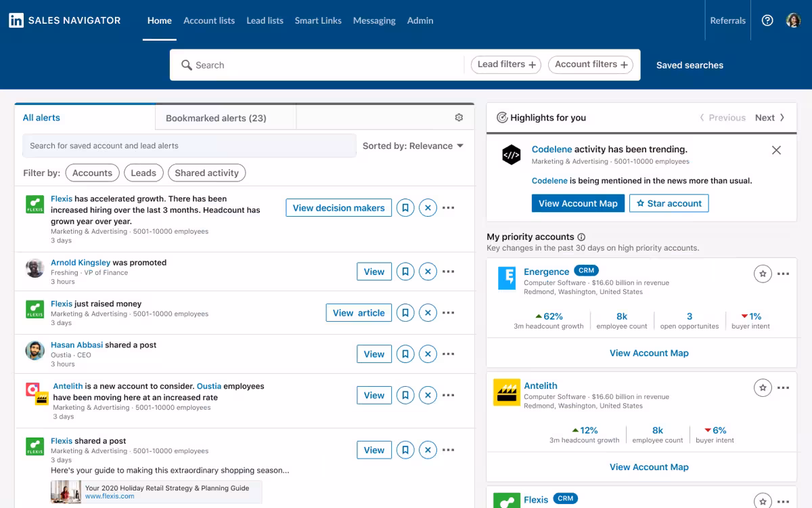The height and width of the screenshot is (508, 812).
Task: Close the Codelene trending highlight
Action: [x=776, y=150]
